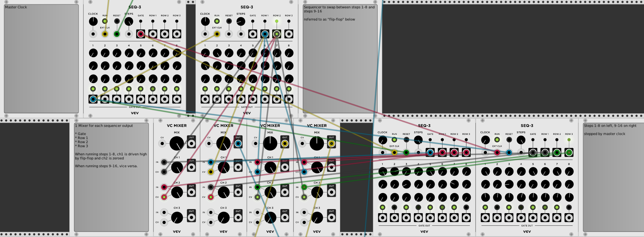Click green ROW 3 output jack on steps 9-16 SEQ-3

click(569, 153)
